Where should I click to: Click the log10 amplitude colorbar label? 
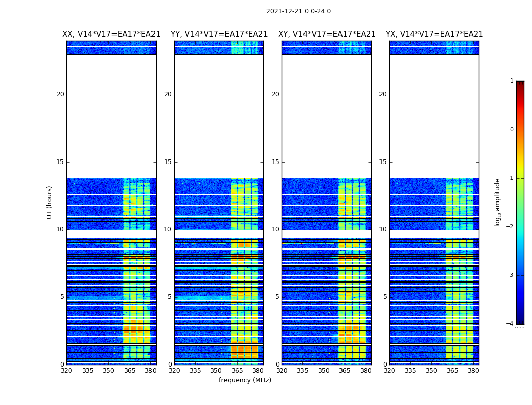coord(497,202)
